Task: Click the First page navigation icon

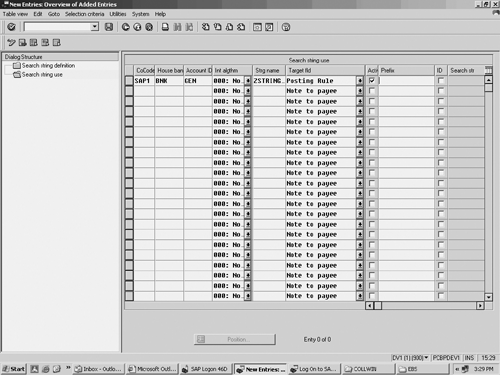Action: [x=206, y=27]
